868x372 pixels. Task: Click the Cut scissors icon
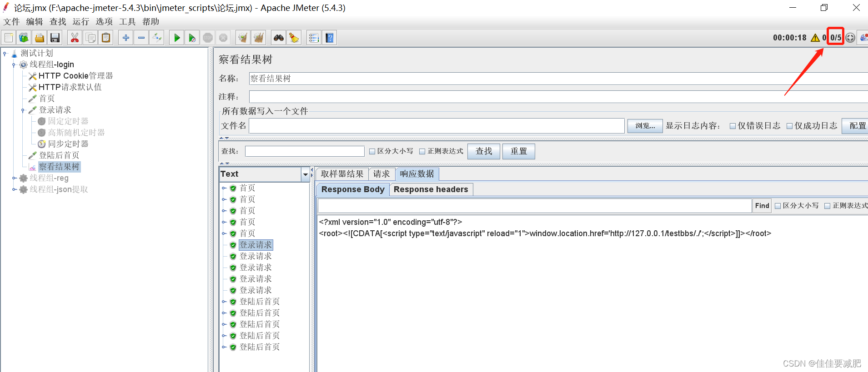(75, 38)
